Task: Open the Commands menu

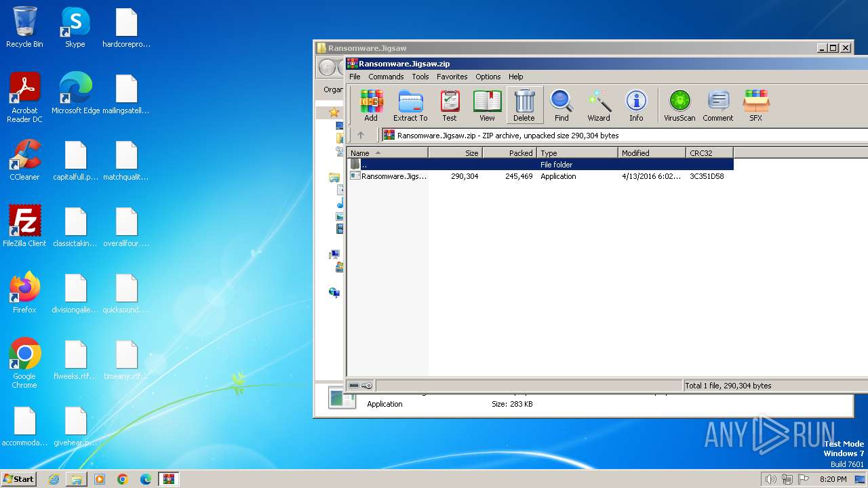Action: click(386, 77)
